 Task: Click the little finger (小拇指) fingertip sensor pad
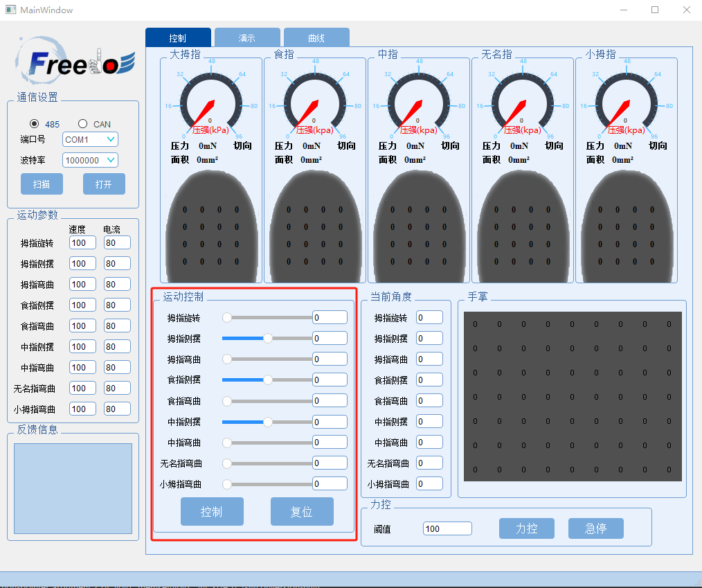click(627, 226)
